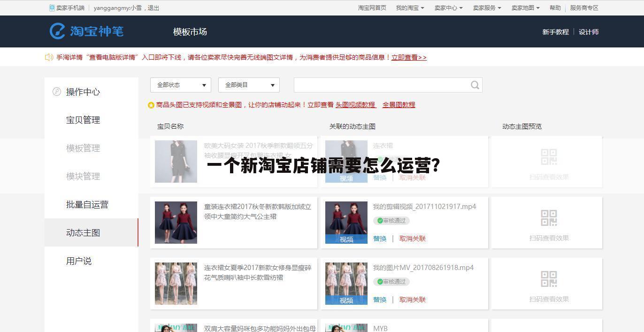Click green 审核通过 badge for 我的剪辑视频
The height and width of the screenshot is (332, 644).
pos(391,221)
